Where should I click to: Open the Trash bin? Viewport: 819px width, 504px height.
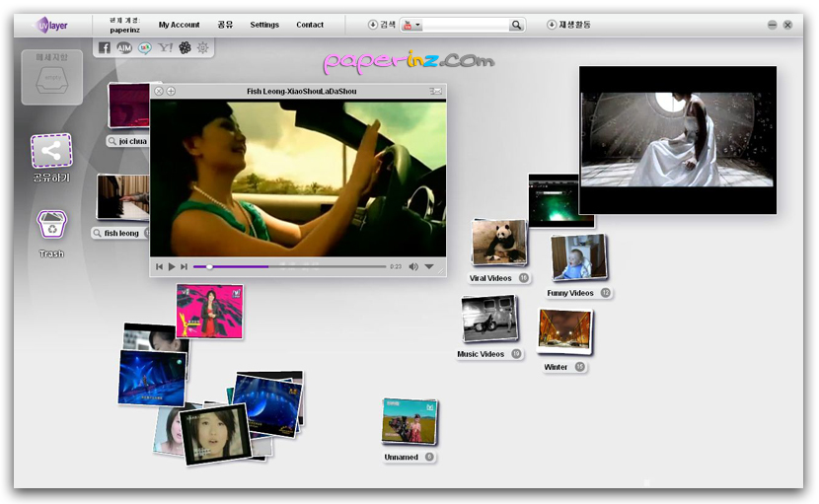51,224
